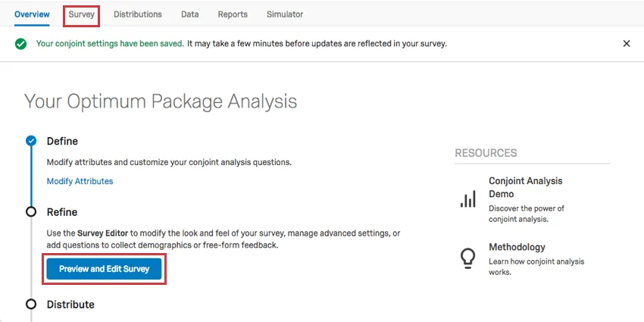Dismiss the saved settings notification banner
Image resolution: width=644 pixels, height=322 pixels.
tap(627, 44)
